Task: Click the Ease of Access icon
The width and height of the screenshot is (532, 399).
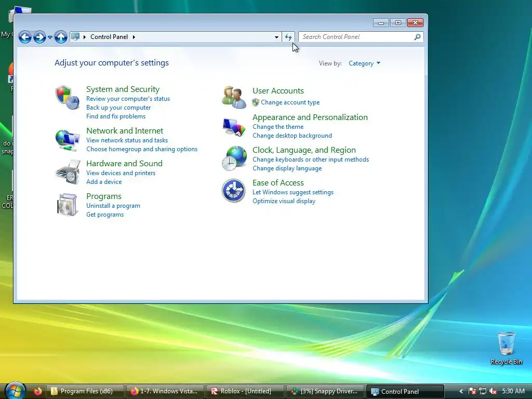Action: tap(233, 190)
